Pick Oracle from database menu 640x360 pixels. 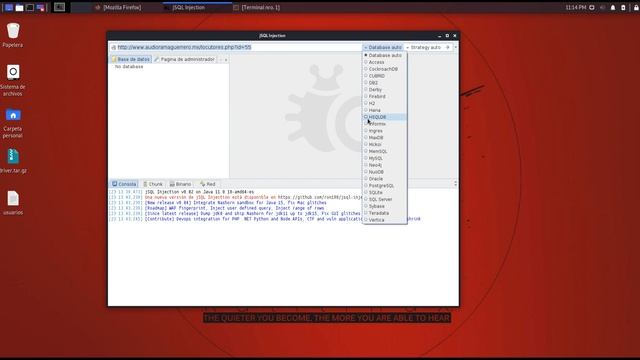click(x=384, y=179)
